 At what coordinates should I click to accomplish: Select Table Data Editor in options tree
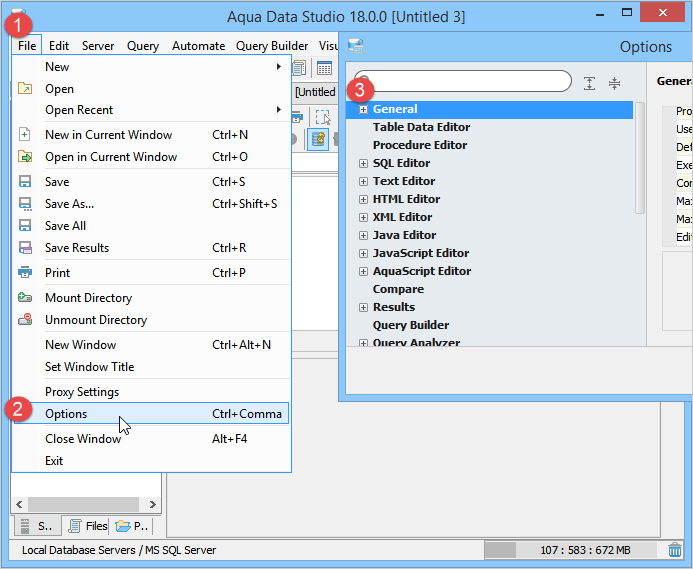pyautogui.click(x=421, y=127)
